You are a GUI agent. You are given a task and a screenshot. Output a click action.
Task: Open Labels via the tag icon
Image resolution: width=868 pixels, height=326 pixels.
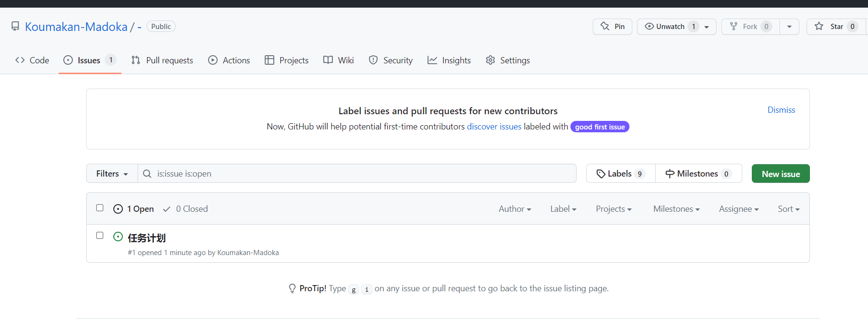(601, 174)
